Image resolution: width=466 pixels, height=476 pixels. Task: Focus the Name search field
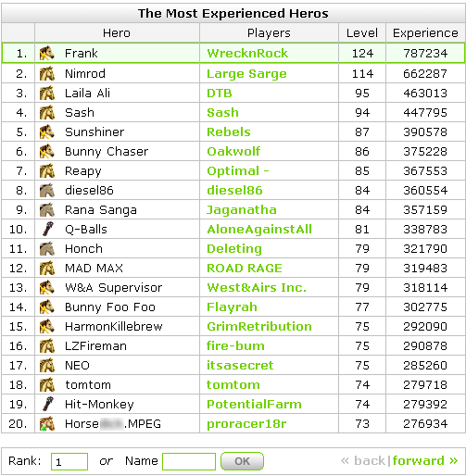[189, 461]
